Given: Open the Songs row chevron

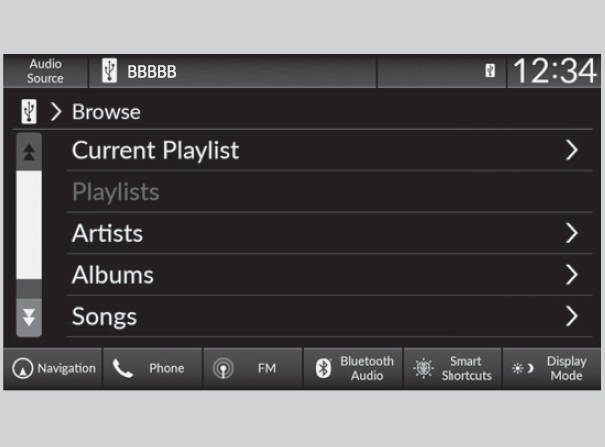Looking at the screenshot, I should tap(571, 317).
